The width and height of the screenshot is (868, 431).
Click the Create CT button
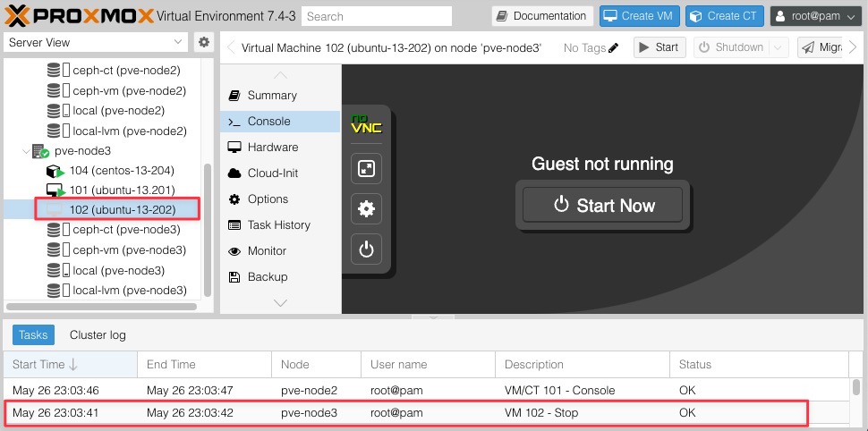tap(725, 16)
